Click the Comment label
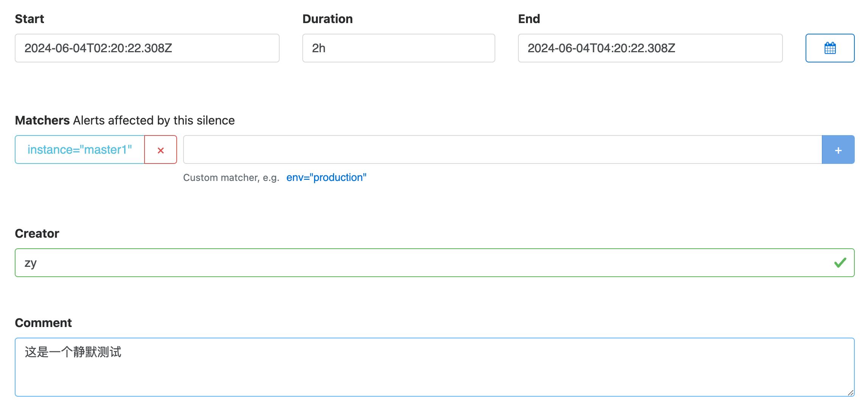 point(43,323)
